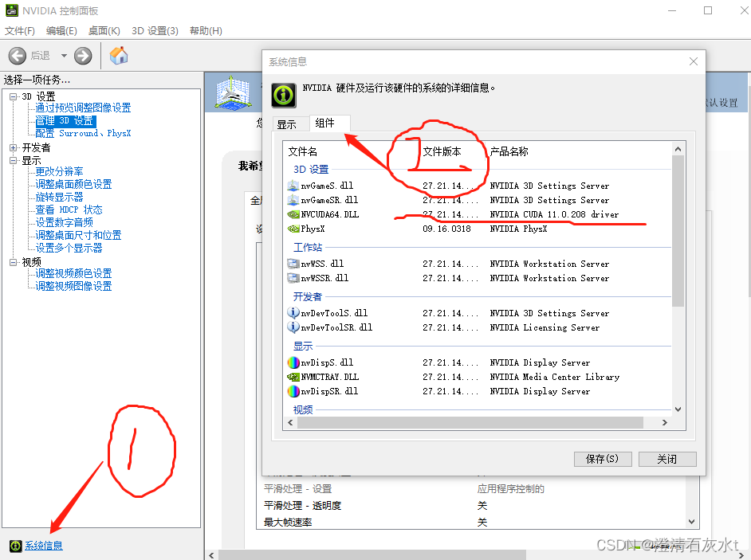Click the 文件版本 column header
Viewport: 751px width, 560px height.
click(x=442, y=151)
